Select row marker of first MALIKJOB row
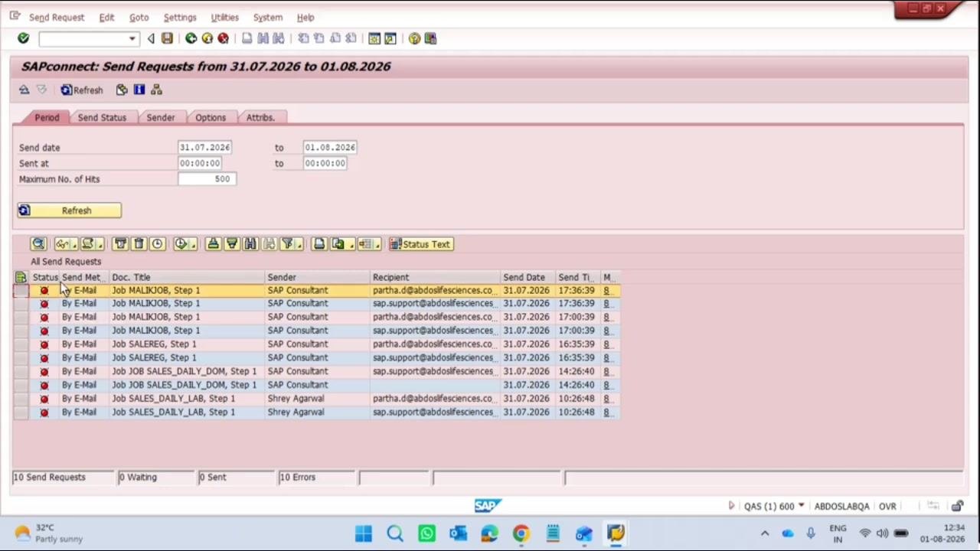 coord(21,291)
